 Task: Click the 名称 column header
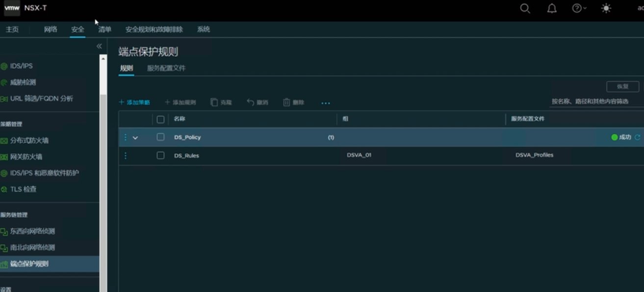(x=179, y=119)
